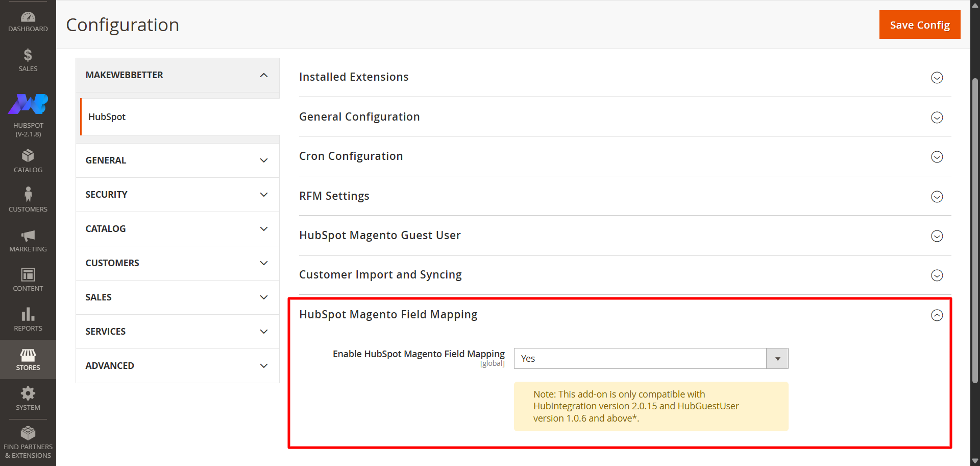Image resolution: width=980 pixels, height=466 pixels.
Task: Expand General Configuration with its circle arrow
Action: (x=937, y=118)
